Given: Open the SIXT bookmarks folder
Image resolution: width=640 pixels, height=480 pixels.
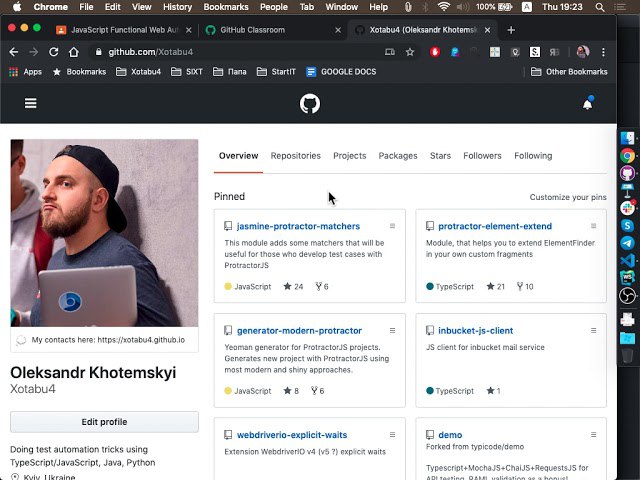Looking at the screenshot, I should point(187,72).
